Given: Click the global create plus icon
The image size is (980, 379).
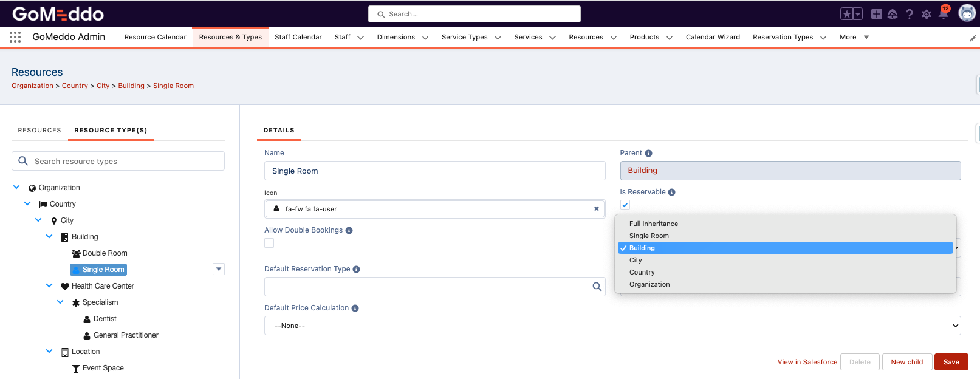Looking at the screenshot, I should pos(876,14).
